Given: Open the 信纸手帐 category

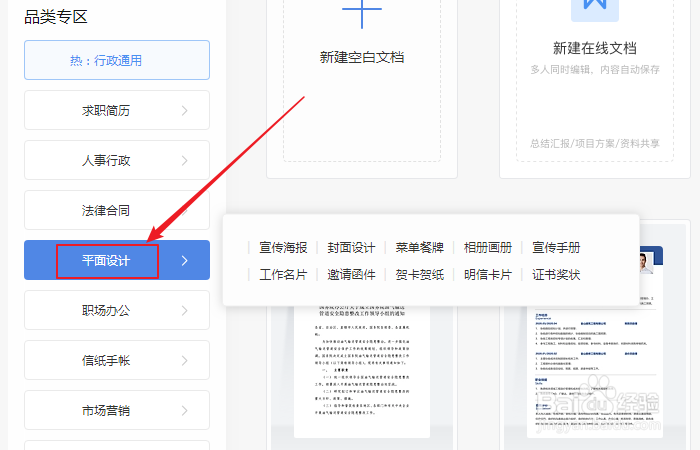Looking at the screenshot, I should point(117,360).
